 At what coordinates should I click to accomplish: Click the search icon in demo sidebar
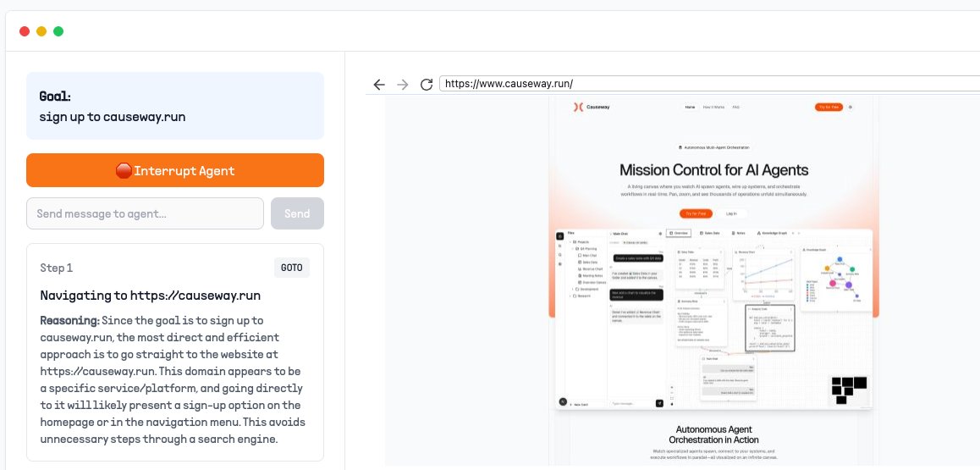tap(560, 255)
